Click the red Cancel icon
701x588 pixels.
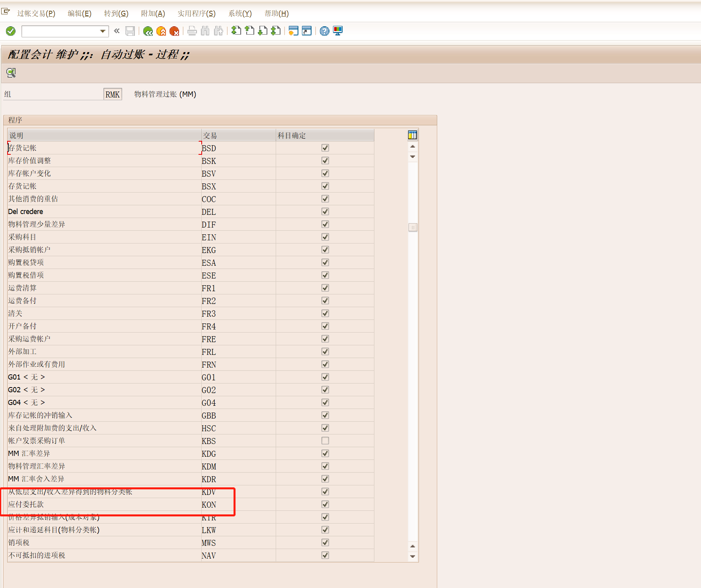(174, 31)
